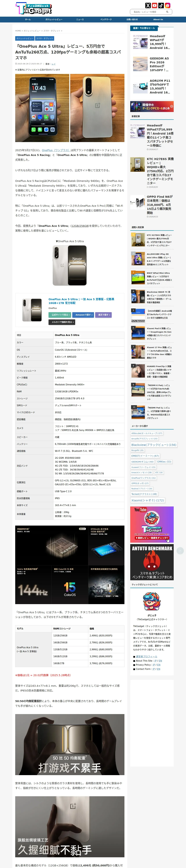Open the TikTok social icon
Viewport: 186px width, 868px height.
pos(161,5)
